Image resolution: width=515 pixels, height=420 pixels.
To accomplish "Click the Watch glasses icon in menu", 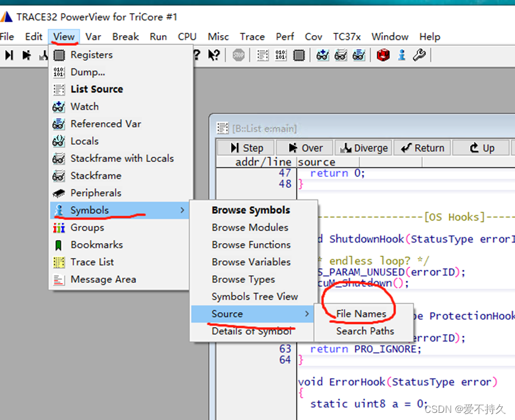I will pos(59,107).
